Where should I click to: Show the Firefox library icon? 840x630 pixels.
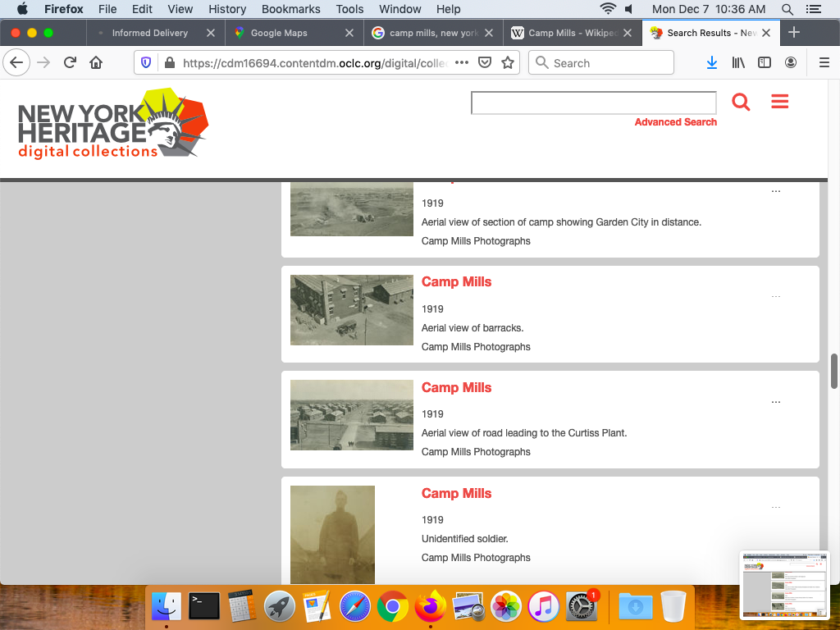[738, 63]
